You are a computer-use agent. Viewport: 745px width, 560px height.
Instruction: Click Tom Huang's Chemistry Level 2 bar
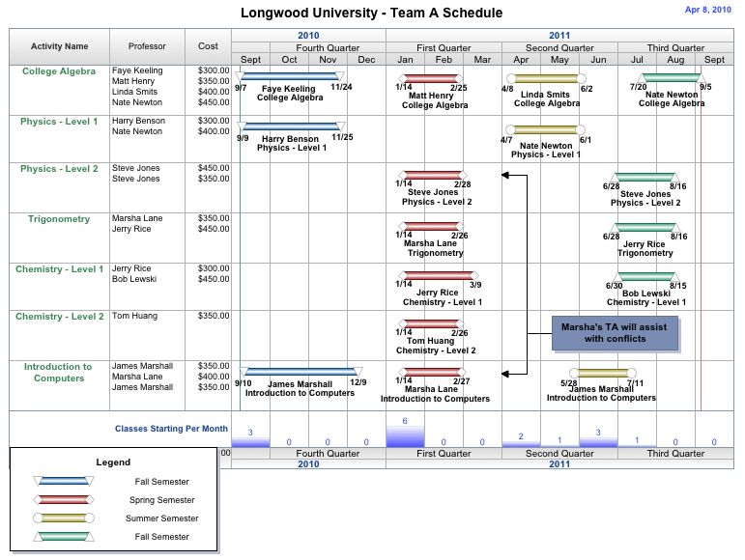pos(431,323)
